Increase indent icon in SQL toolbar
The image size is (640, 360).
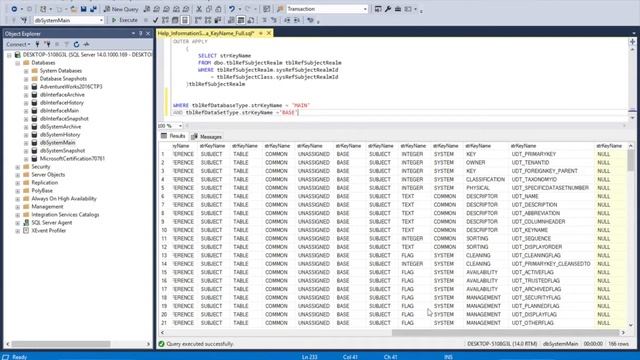(x=297, y=20)
